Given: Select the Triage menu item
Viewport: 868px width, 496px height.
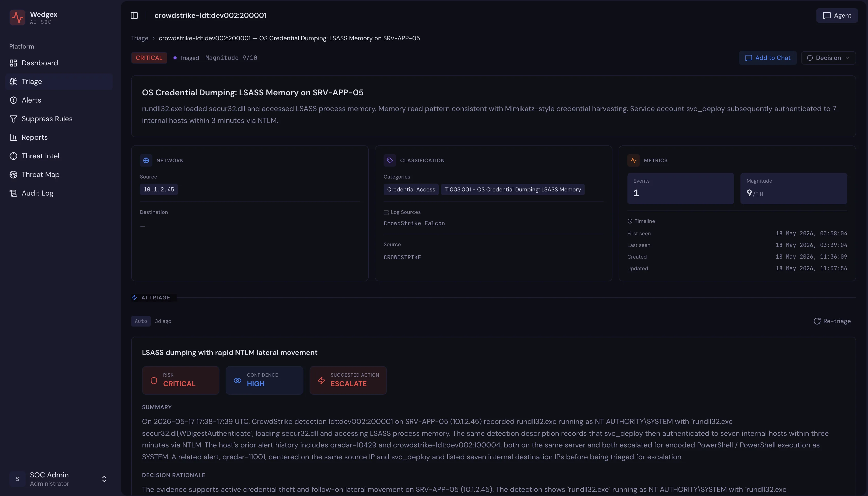Looking at the screenshot, I should (59, 81).
